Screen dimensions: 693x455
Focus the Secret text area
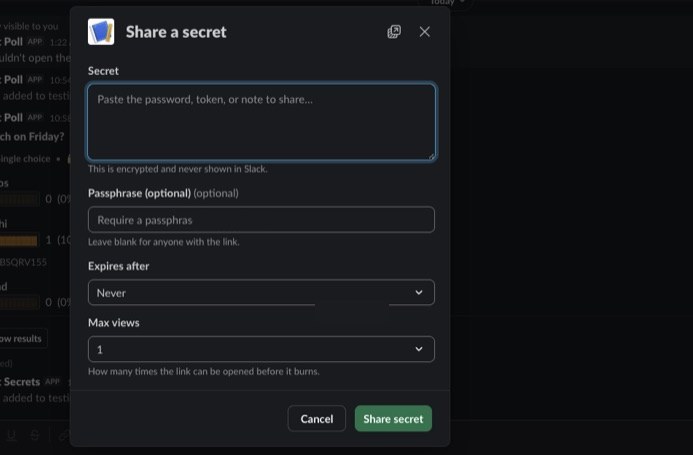point(261,122)
